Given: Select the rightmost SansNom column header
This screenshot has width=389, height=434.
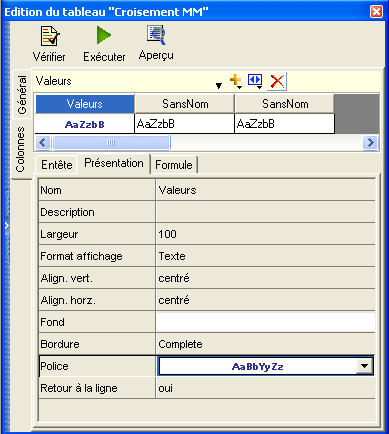Looking at the screenshot, I should tap(285, 104).
